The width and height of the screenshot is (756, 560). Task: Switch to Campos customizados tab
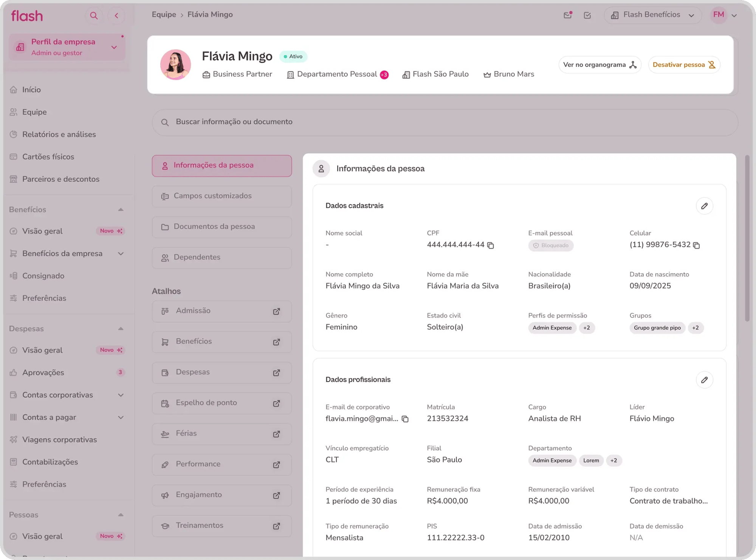(222, 196)
